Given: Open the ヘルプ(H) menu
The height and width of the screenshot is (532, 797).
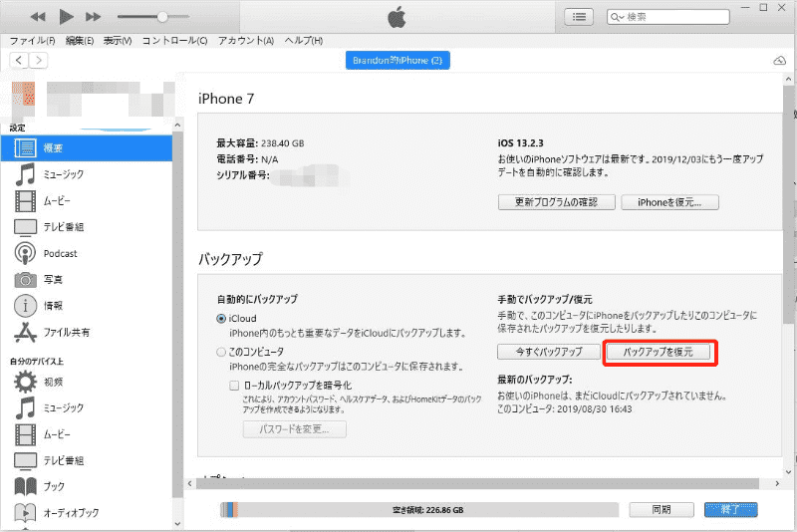Looking at the screenshot, I should 304,41.
